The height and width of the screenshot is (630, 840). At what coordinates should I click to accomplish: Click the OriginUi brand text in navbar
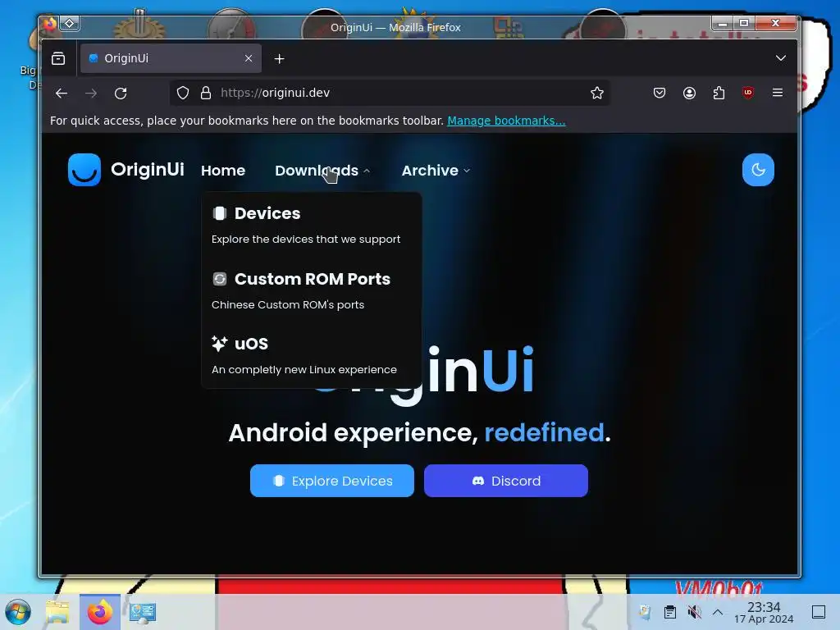click(148, 169)
